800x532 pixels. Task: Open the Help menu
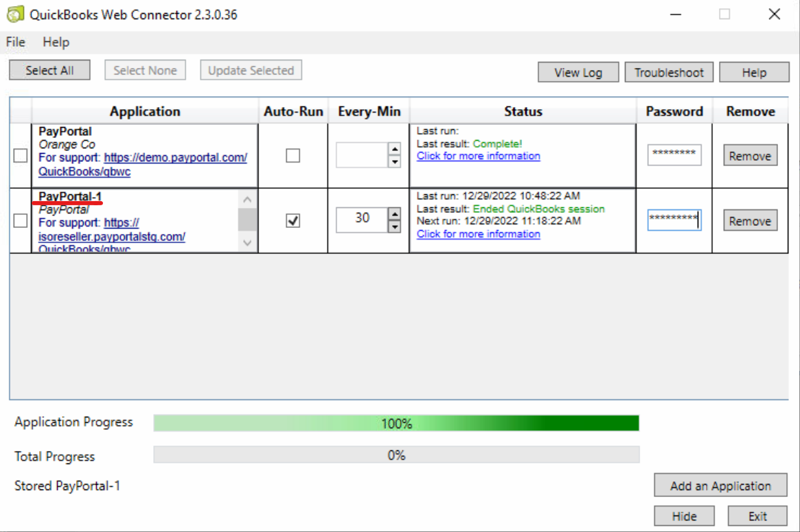coord(56,43)
